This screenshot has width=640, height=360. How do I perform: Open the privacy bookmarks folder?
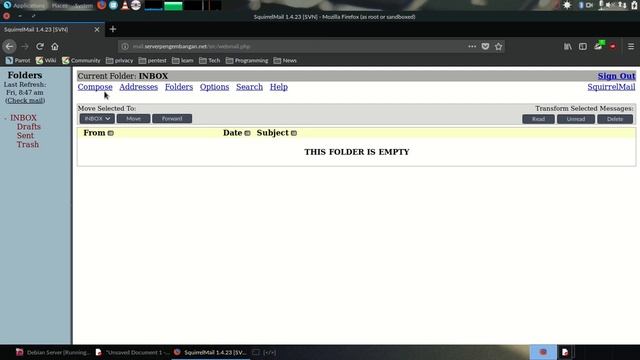119,60
